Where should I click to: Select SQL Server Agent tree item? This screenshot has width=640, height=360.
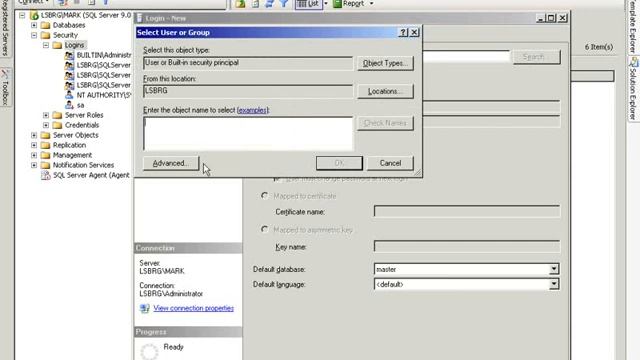coord(91,175)
